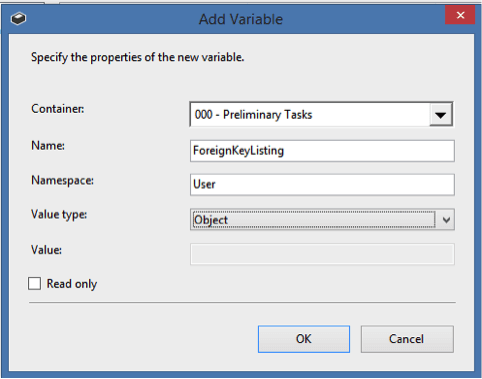Click the disabled Value input box
This screenshot has width=482, height=379.
pyautogui.click(x=322, y=254)
